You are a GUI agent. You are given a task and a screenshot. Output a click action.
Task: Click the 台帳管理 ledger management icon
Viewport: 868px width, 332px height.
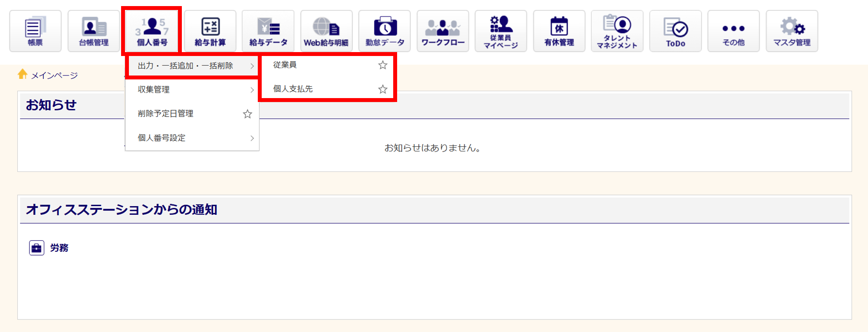(x=94, y=31)
